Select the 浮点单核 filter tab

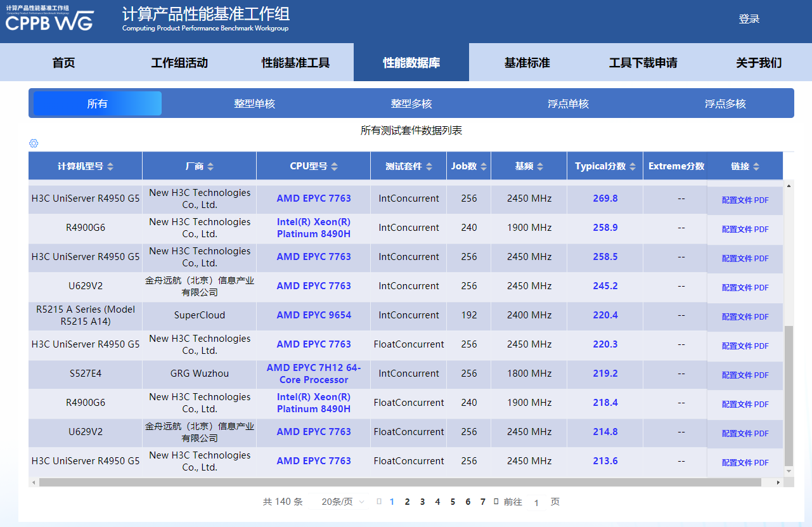[x=568, y=103]
